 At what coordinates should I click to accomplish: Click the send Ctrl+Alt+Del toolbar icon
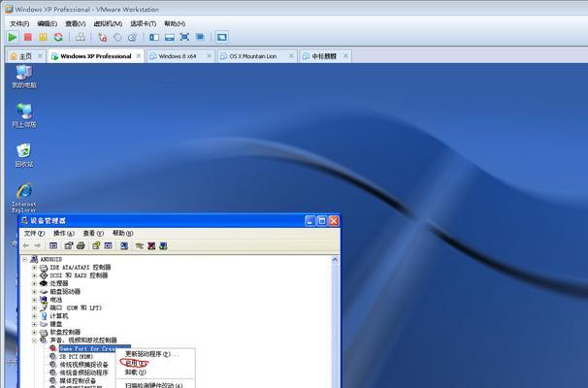tap(80, 37)
